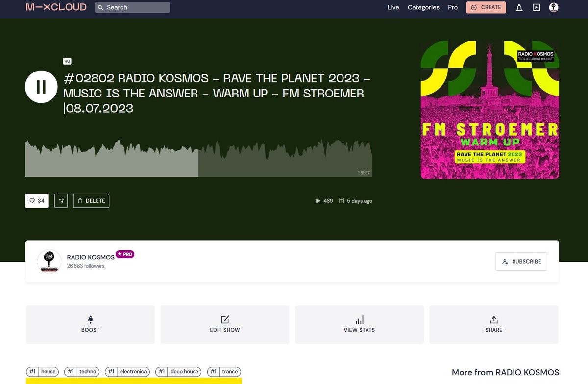Open EDIT SHOW tile

coord(225,325)
